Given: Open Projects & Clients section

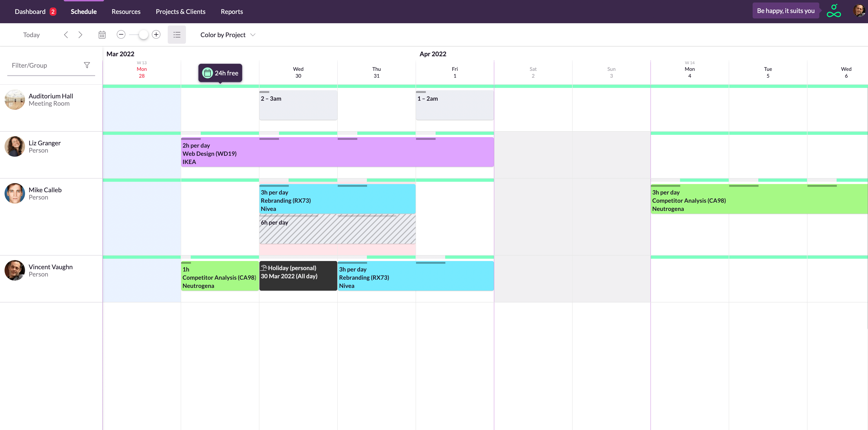Looking at the screenshot, I should tap(180, 11).
